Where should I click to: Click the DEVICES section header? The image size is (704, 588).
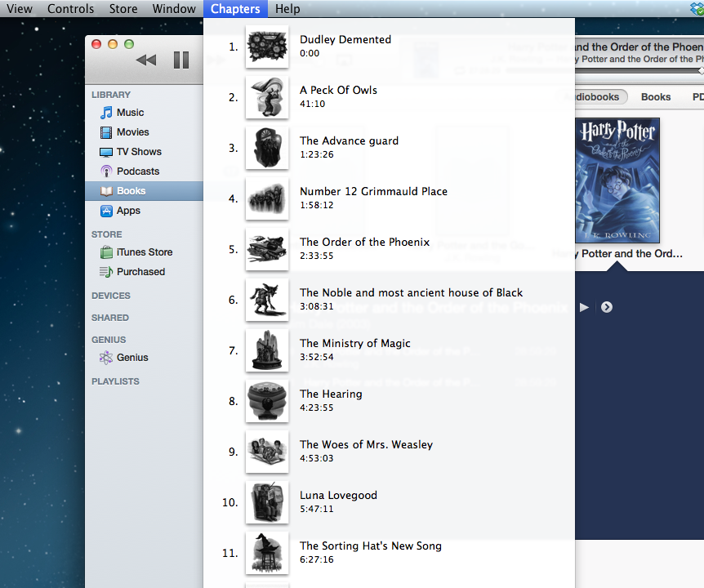point(111,296)
